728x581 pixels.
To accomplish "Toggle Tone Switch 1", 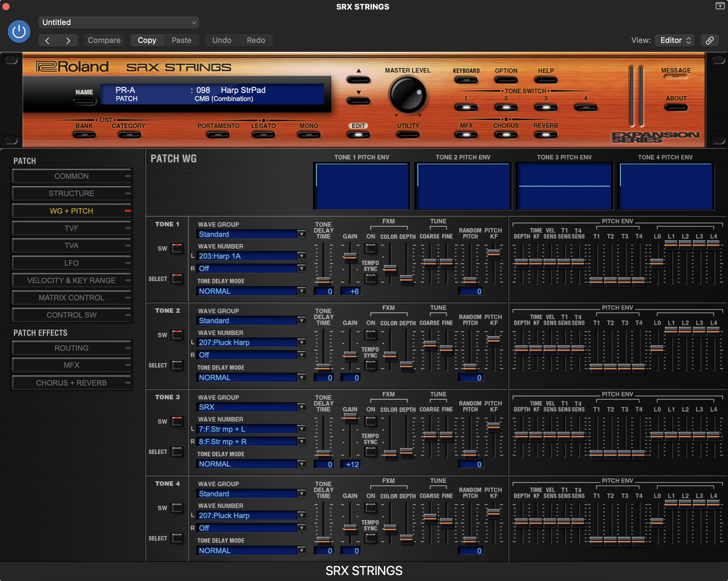I will click(466, 108).
